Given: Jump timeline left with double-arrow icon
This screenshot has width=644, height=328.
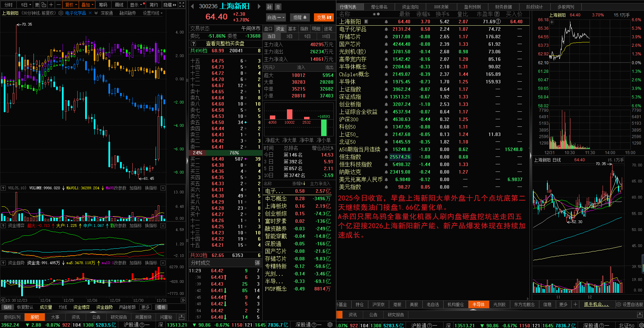Looking at the screenshot, I should coord(3,300).
